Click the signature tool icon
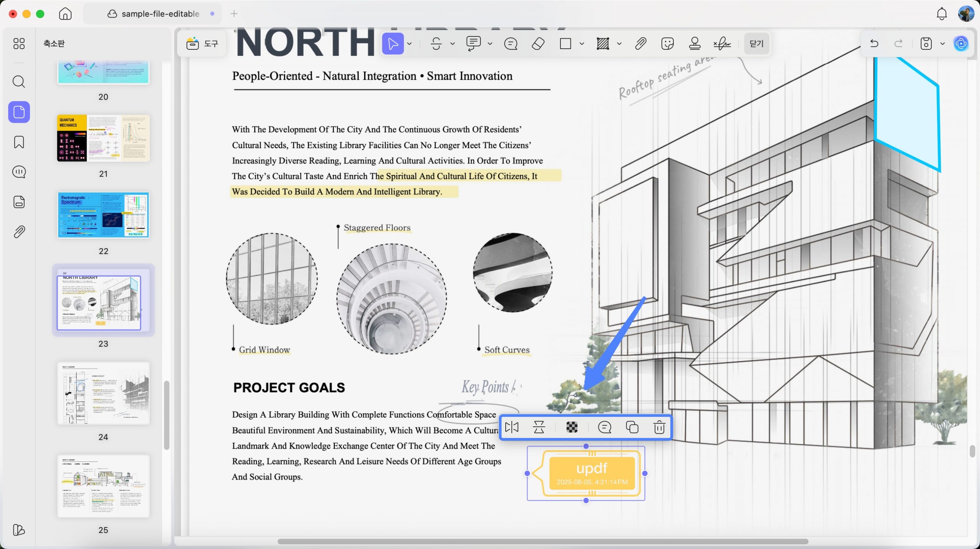Viewport: 980px width, 549px height. click(x=722, y=44)
